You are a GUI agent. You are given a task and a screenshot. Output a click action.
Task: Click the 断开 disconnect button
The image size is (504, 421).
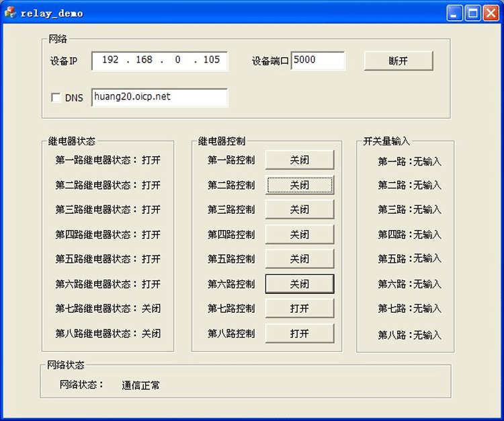(x=398, y=61)
